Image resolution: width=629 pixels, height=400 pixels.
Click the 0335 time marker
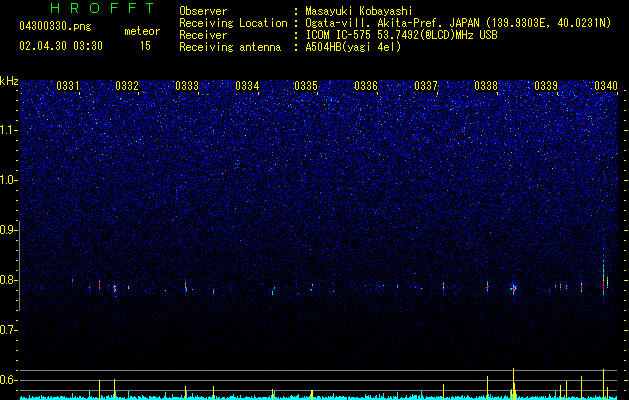click(306, 85)
